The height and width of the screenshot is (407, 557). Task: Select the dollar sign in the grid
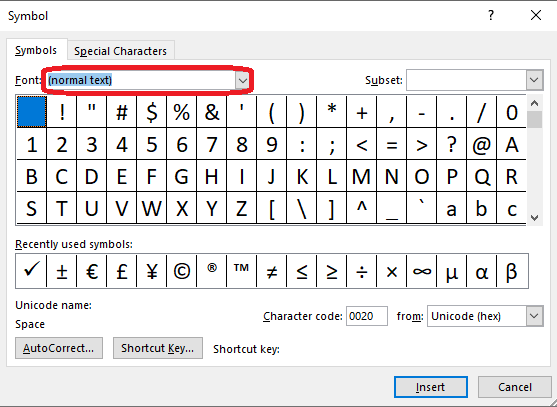pos(152,112)
